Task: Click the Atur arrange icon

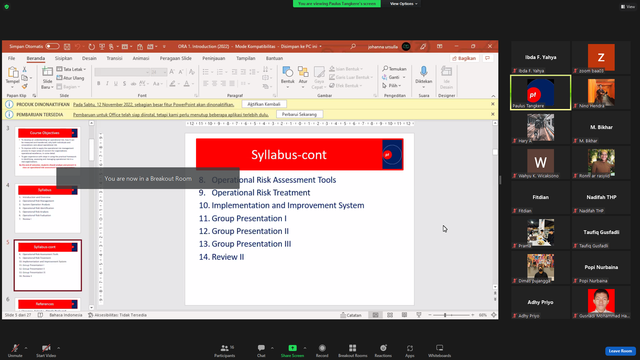Action: point(303,72)
